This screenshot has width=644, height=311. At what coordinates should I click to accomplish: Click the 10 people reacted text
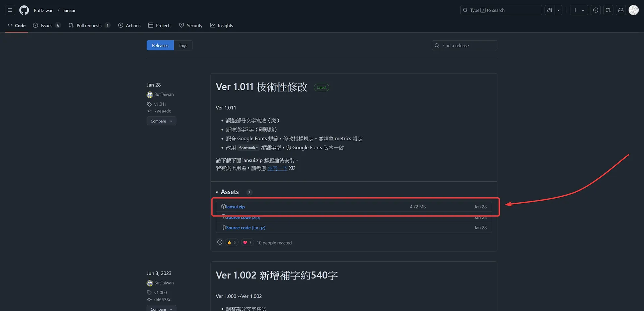tap(274, 243)
